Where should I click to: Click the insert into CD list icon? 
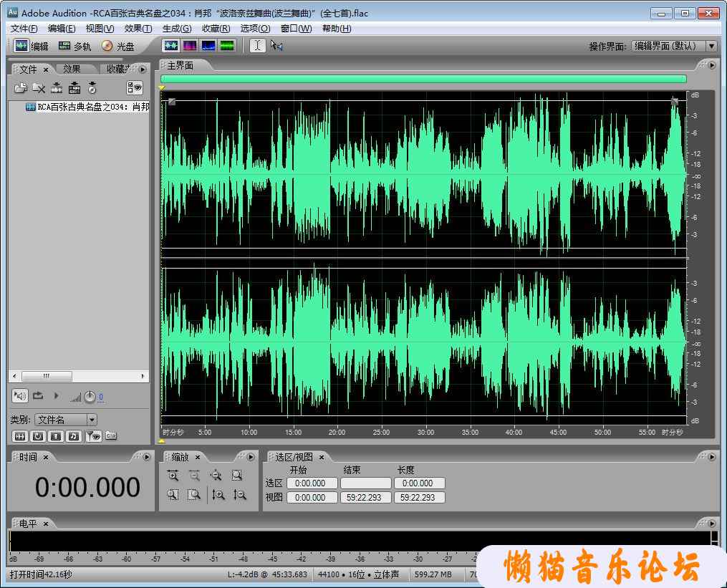[92, 87]
